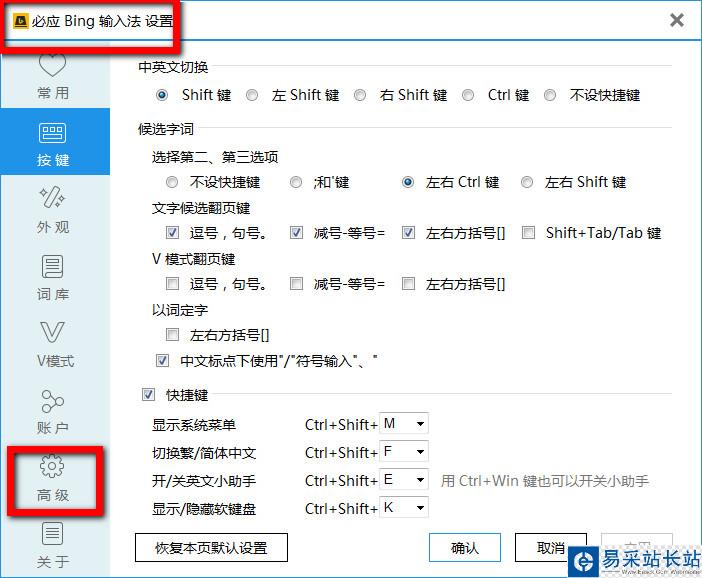Toggle 左右方括号[] under 文字候选翻页键
The image size is (702, 578).
tap(408, 232)
